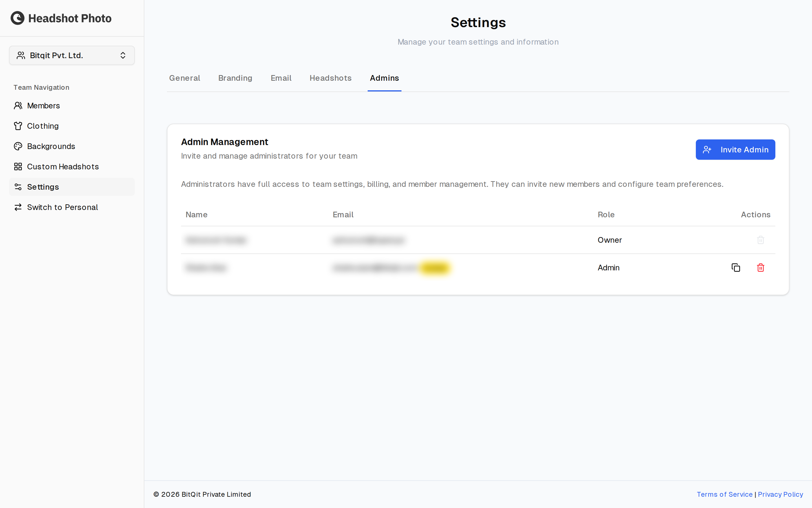Image resolution: width=812 pixels, height=508 pixels.
Task: Click the Role column header
Action: point(606,215)
